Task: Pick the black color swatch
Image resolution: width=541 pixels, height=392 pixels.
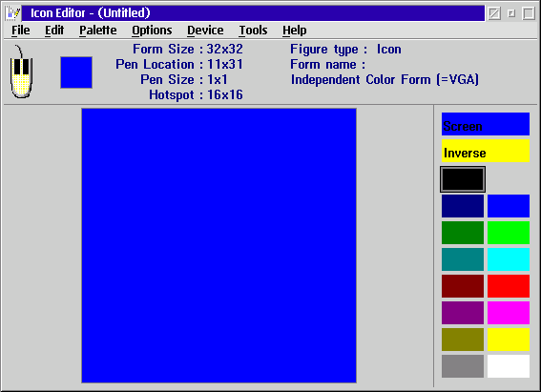Action: [463, 179]
